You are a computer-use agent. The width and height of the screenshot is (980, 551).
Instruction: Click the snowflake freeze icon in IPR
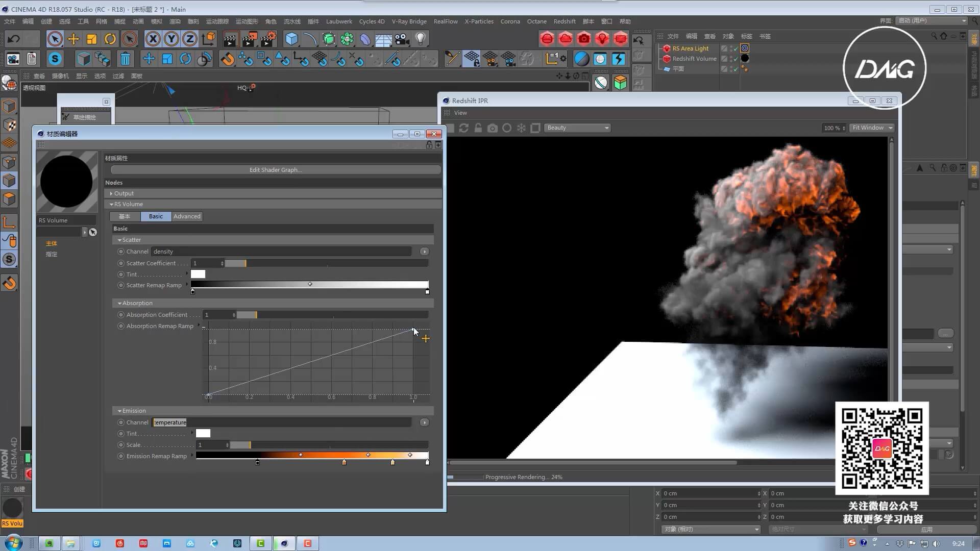pos(521,128)
